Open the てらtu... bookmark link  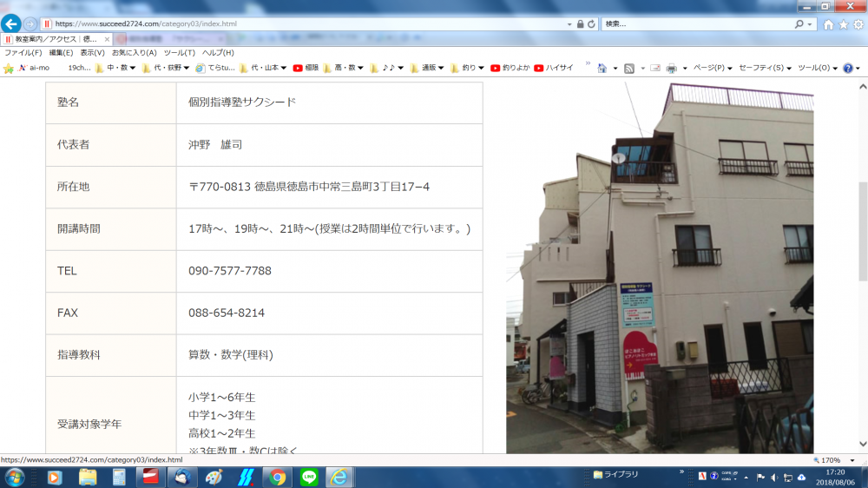click(x=215, y=68)
